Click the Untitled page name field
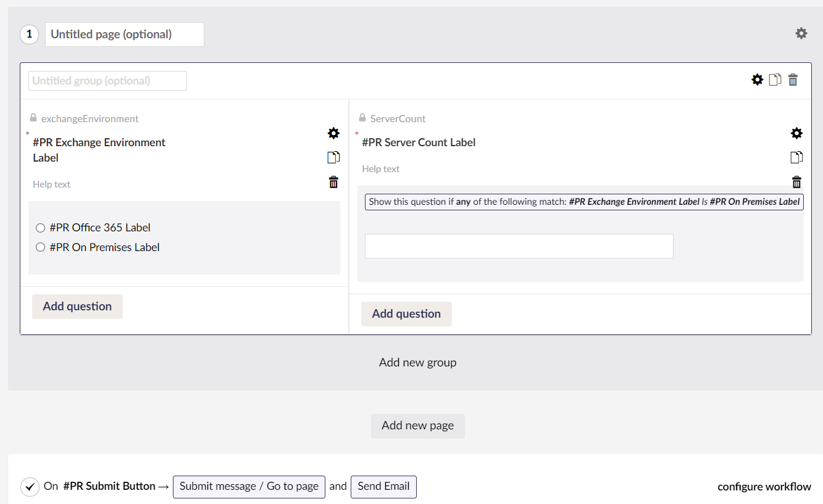823x504 pixels. coord(123,34)
